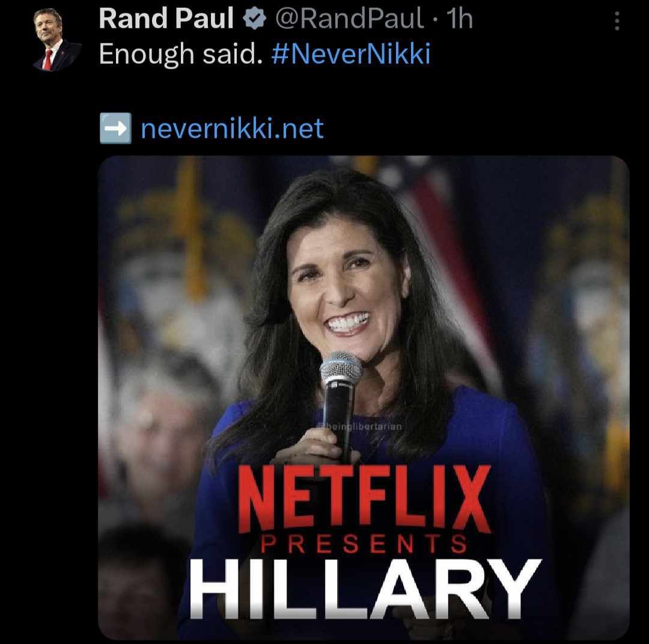The image size is (649, 644).
Task: Click the @beinglibertarian watermark on image
Action: [x=359, y=426]
